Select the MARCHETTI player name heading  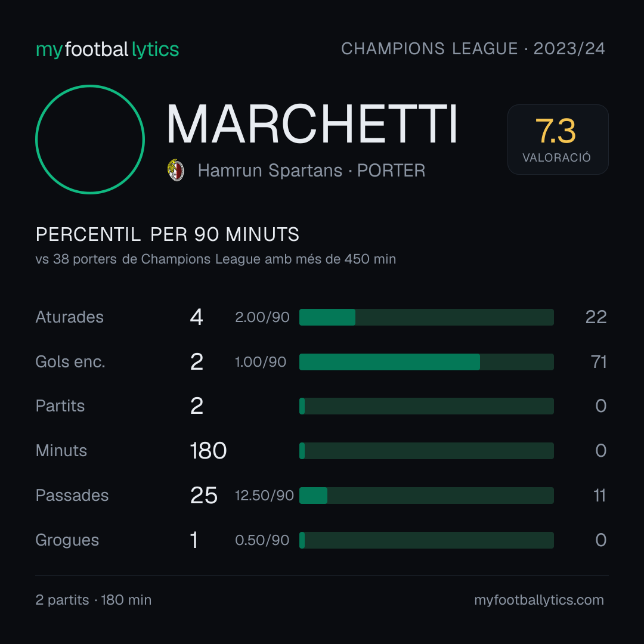coord(312,124)
